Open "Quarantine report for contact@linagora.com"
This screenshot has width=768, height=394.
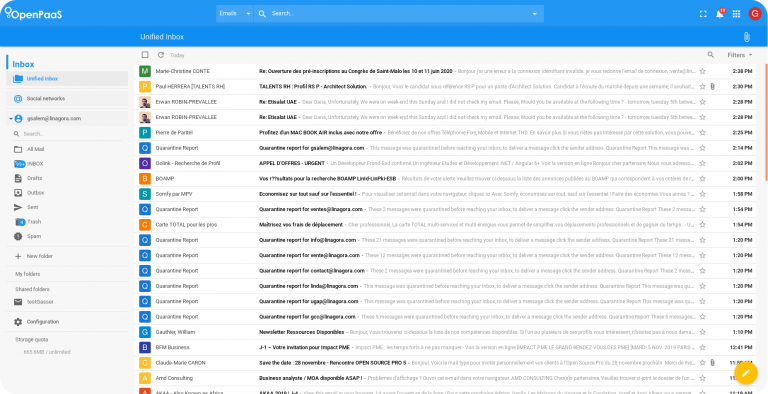pos(312,271)
